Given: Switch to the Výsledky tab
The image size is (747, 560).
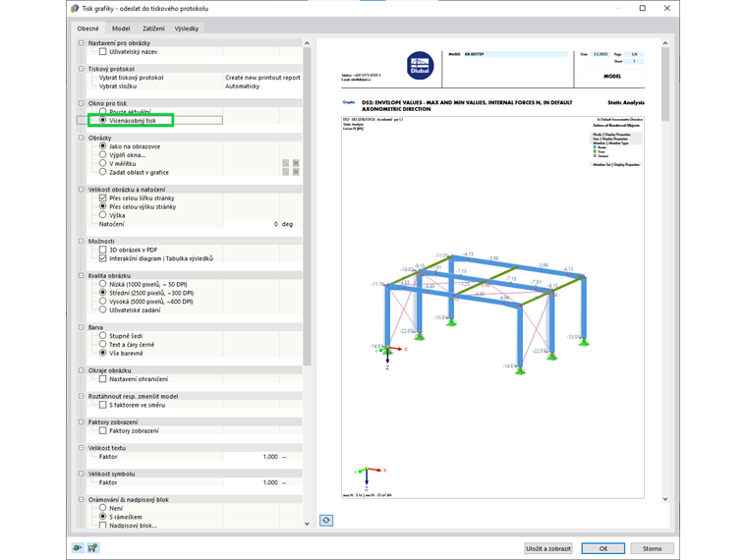Looking at the screenshot, I should 187,28.
